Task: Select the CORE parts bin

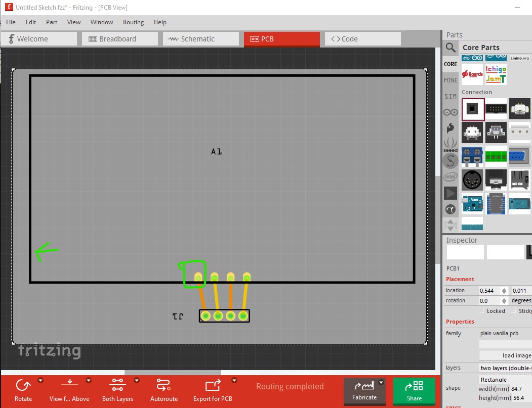Action: tap(451, 64)
